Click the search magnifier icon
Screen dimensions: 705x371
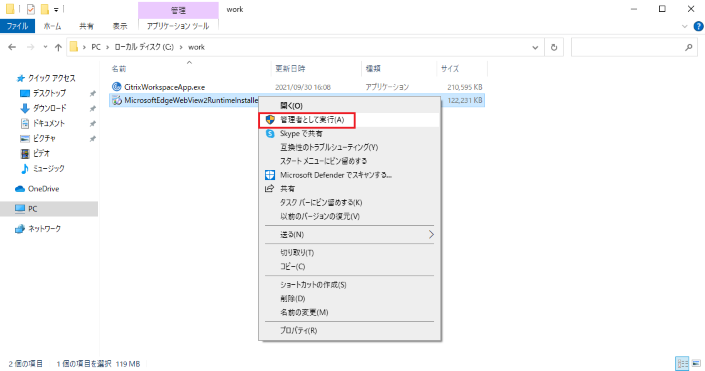(x=688, y=47)
